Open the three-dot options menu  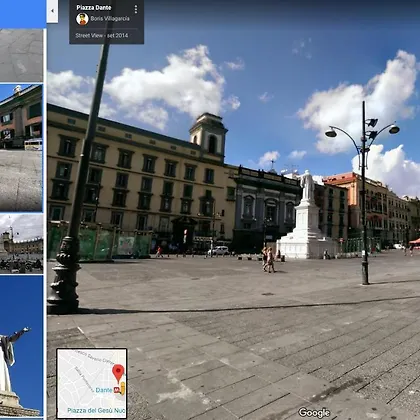[x=136, y=9]
